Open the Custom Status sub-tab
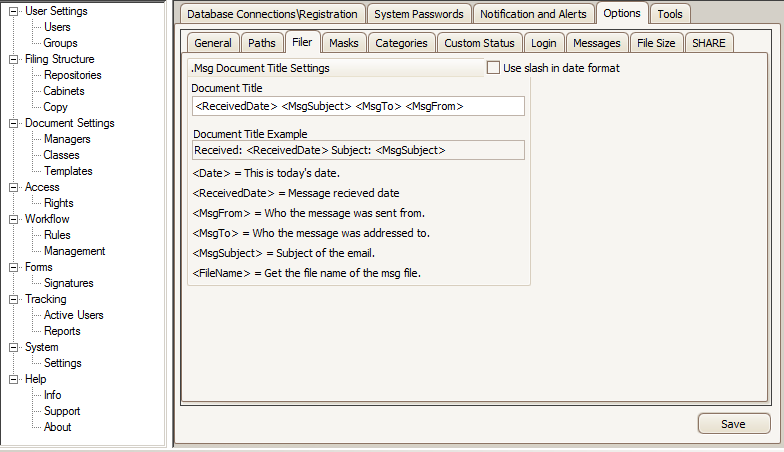 (x=479, y=43)
